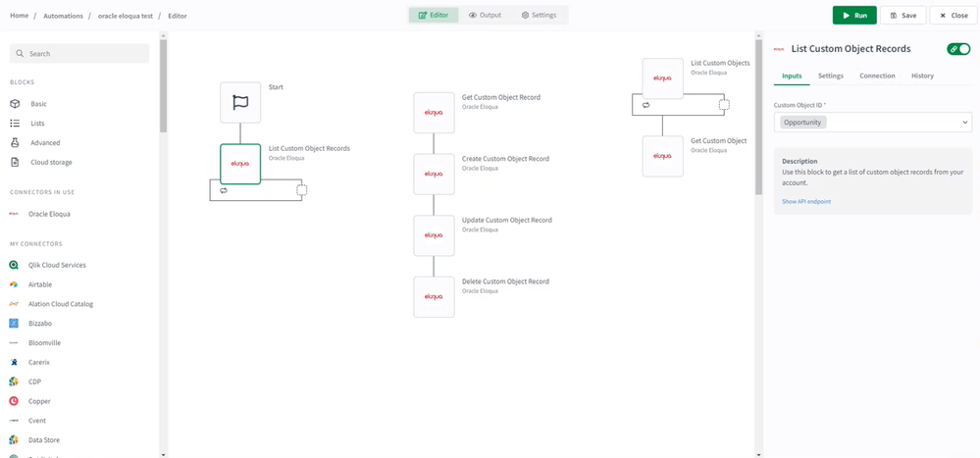Click the Cloud storage file icon
Screen dimensions: 980x458
15,162
